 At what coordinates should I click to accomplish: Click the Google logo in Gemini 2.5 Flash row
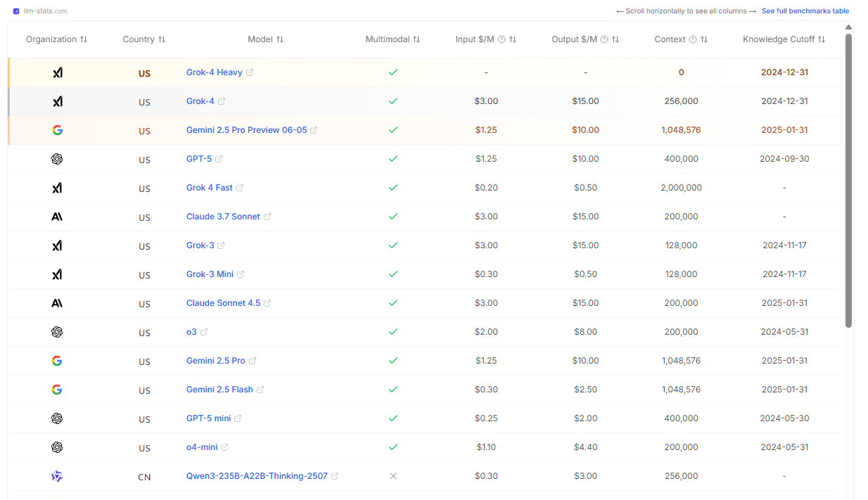(57, 390)
